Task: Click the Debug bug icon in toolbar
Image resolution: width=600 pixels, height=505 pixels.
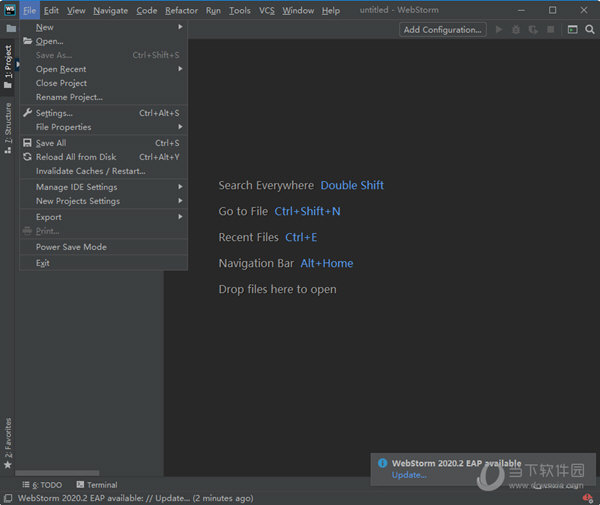Action: point(516,29)
